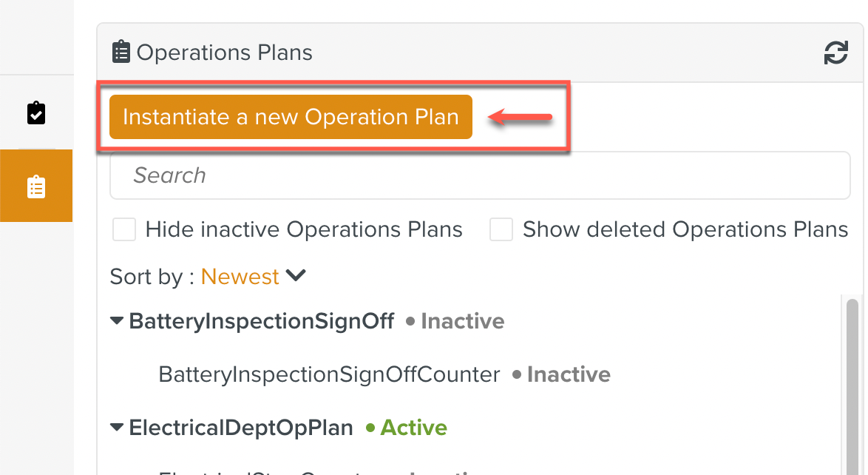Image resolution: width=868 pixels, height=475 pixels.
Task: Click the Inactive label beside BatteryInspectionSignOffCounter
Action: [x=568, y=374]
